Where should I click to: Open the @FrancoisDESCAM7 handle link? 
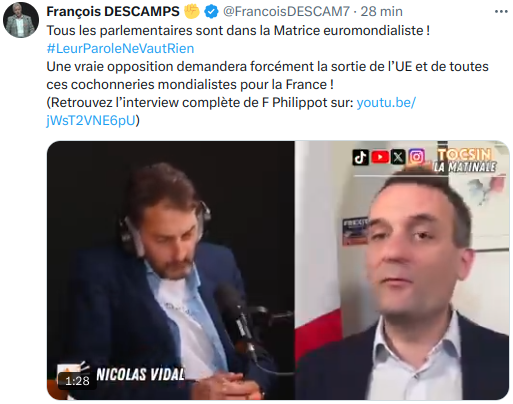click(x=286, y=12)
